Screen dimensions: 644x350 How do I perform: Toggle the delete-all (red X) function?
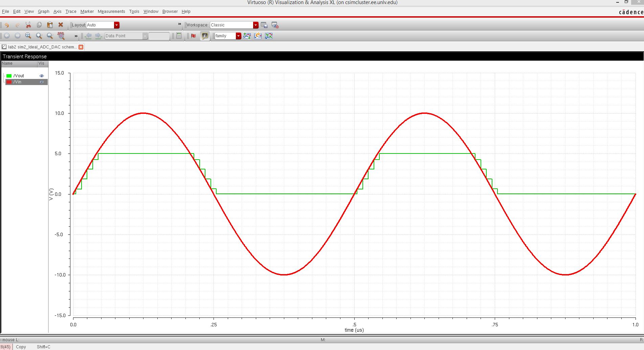click(61, 25)
